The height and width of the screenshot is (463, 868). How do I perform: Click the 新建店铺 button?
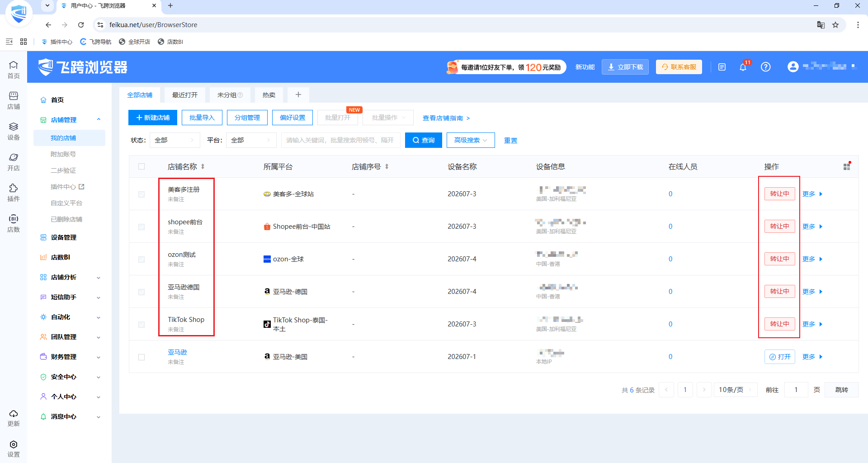coord(153,118)
